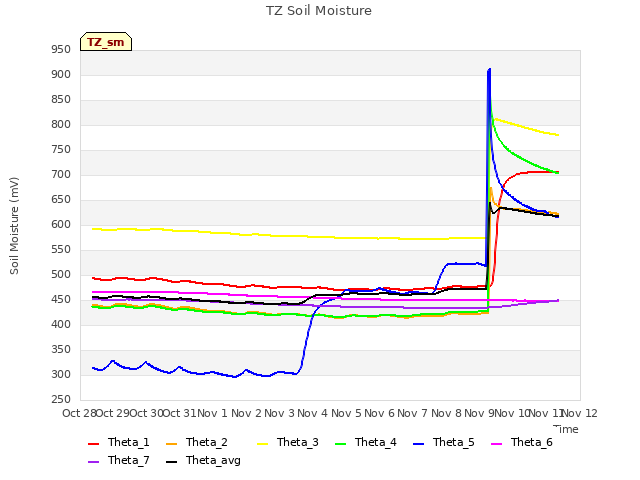Click the purple Theta_7 legend swatch
Screen dimensions: 640x480
(93, 461)
